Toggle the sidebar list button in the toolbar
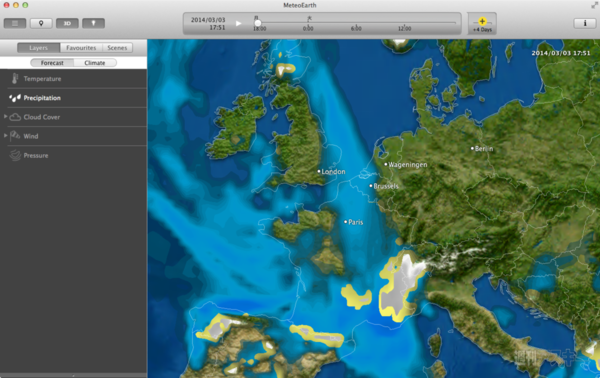 (x=15, y=23)
